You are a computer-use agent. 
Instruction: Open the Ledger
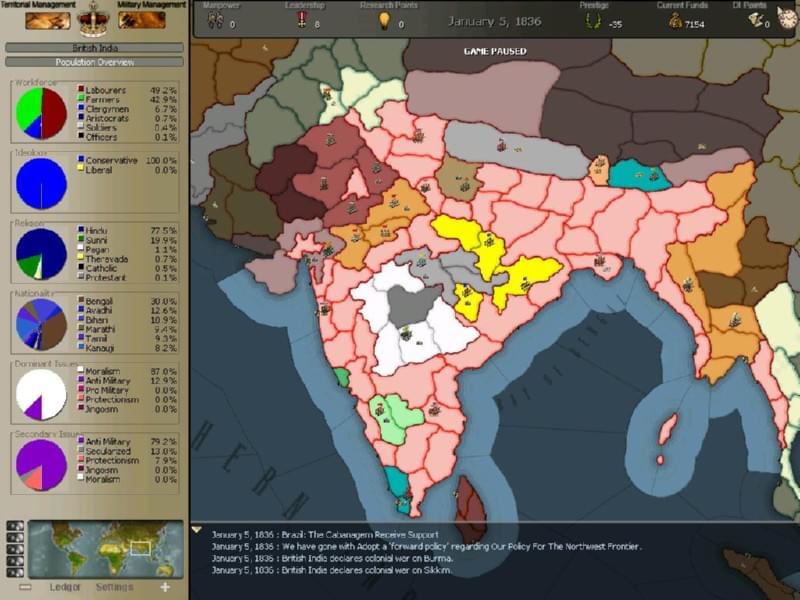click(x=65, y=587)
